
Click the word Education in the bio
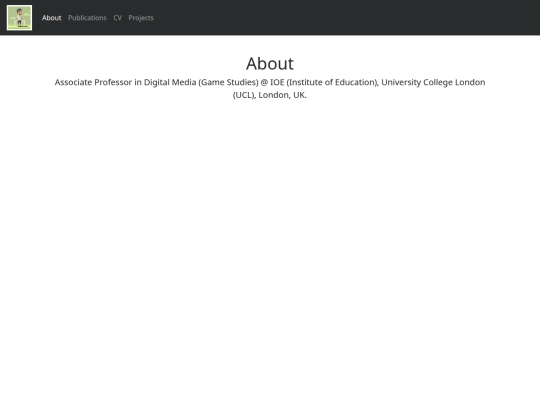point(357,83)
